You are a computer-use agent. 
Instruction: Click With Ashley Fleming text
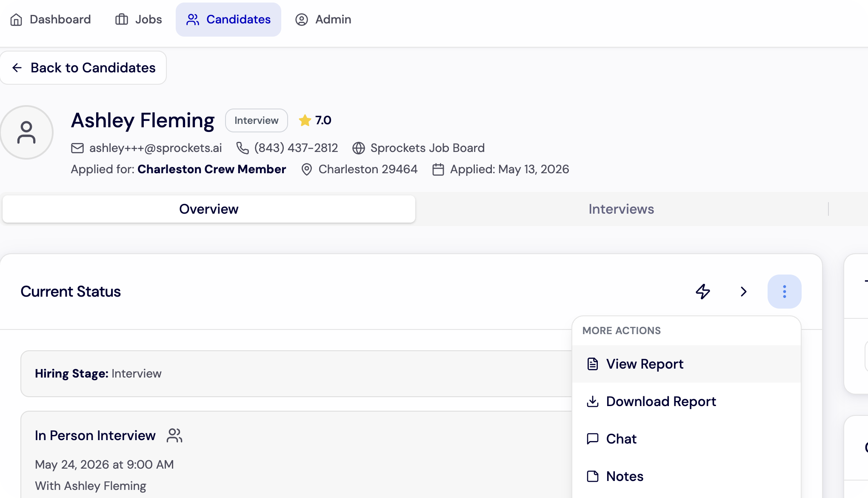coord(91,486)
